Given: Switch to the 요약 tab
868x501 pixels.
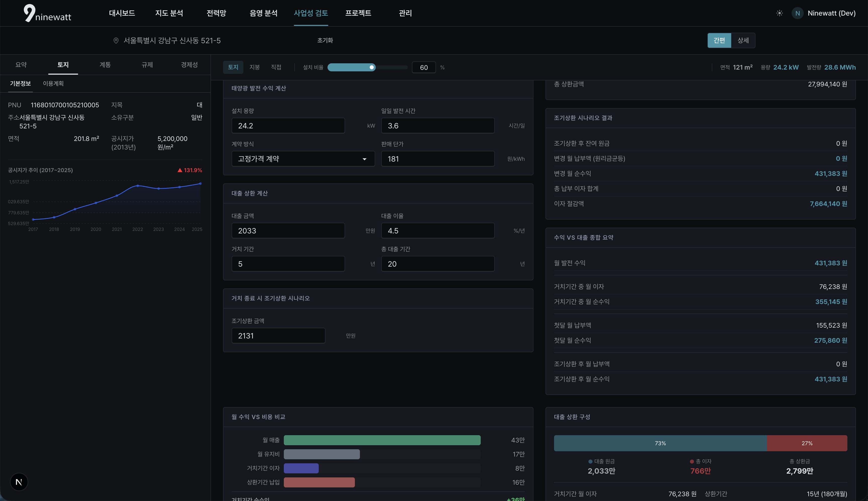Looking at the screenshot, I should click(x=21, y=65).
